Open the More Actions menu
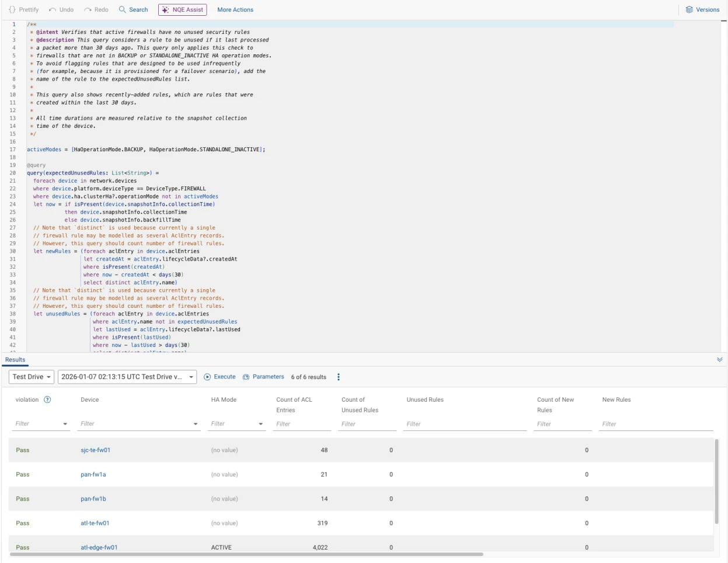Viewport: 728px width, 563px height. click(x=235, y=10)
